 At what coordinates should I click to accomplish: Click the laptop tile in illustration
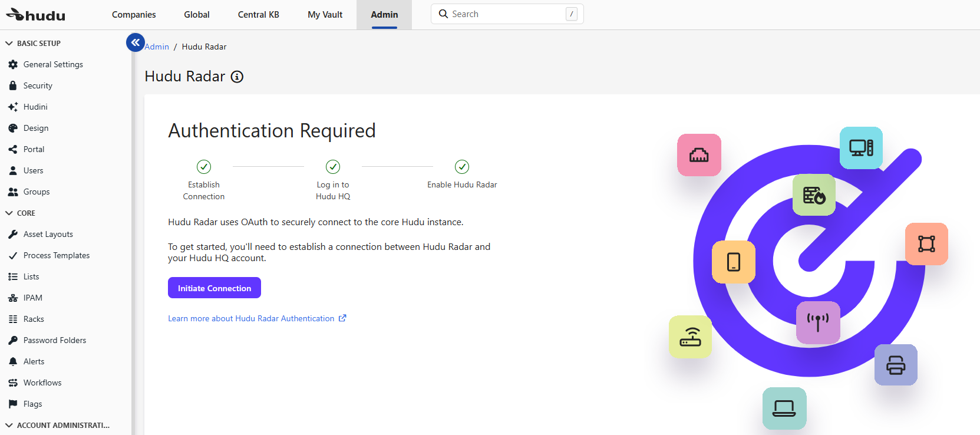[784, 408]
